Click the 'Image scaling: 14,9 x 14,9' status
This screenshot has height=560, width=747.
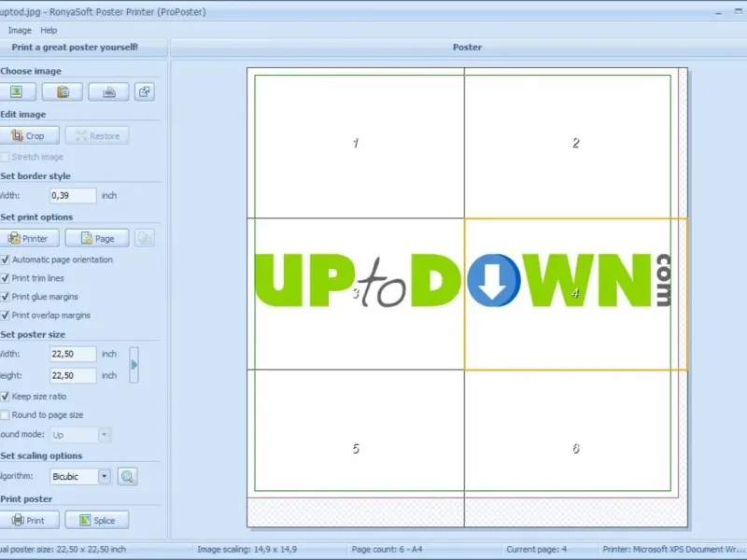pyautogui.click(x=247, y=549)
